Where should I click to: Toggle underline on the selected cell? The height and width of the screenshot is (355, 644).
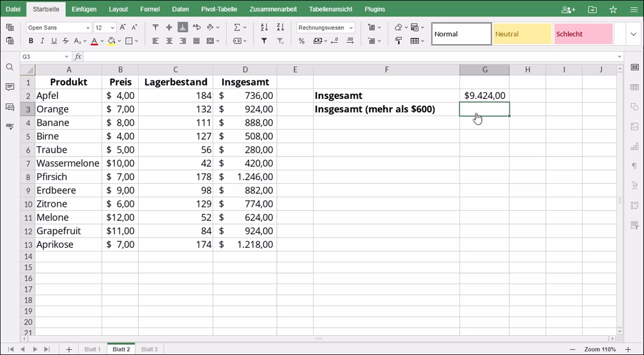point(54,41)
